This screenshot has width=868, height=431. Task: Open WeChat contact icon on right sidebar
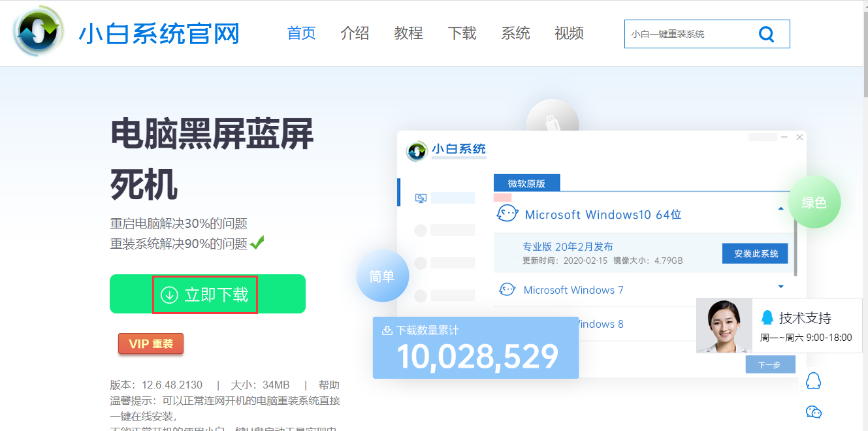coord(813,411)
